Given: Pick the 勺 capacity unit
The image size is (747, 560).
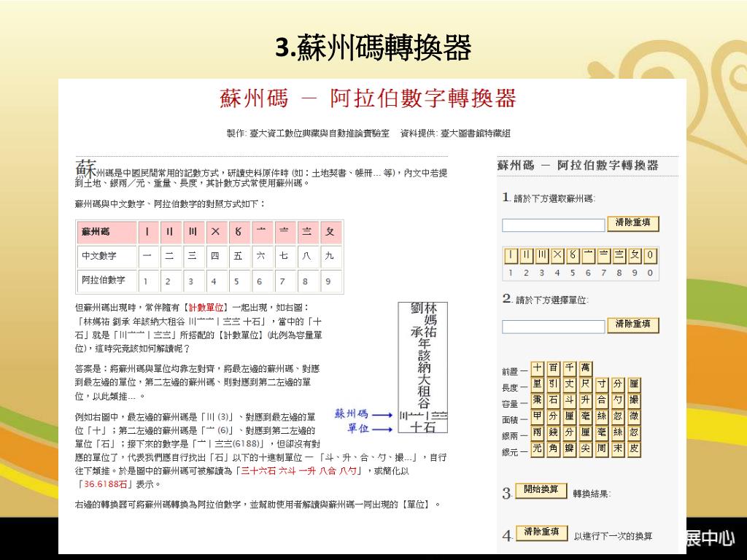Looking at the screenshot, I should 618,401.
